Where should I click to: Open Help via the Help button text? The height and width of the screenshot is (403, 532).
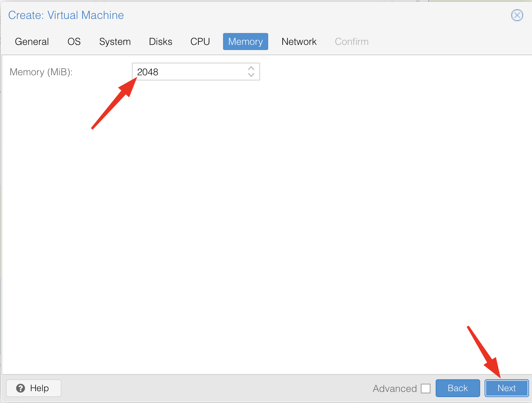(40, 388)
